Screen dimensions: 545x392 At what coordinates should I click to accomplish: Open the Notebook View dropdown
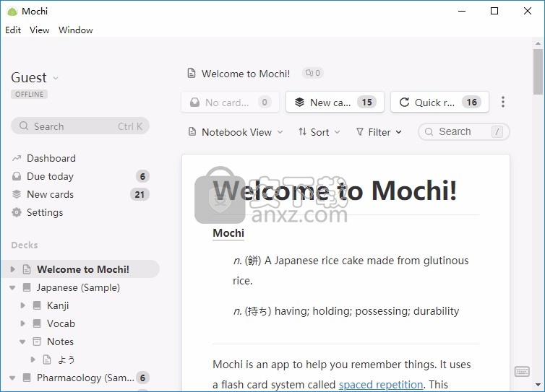click(x=236, y=132)
